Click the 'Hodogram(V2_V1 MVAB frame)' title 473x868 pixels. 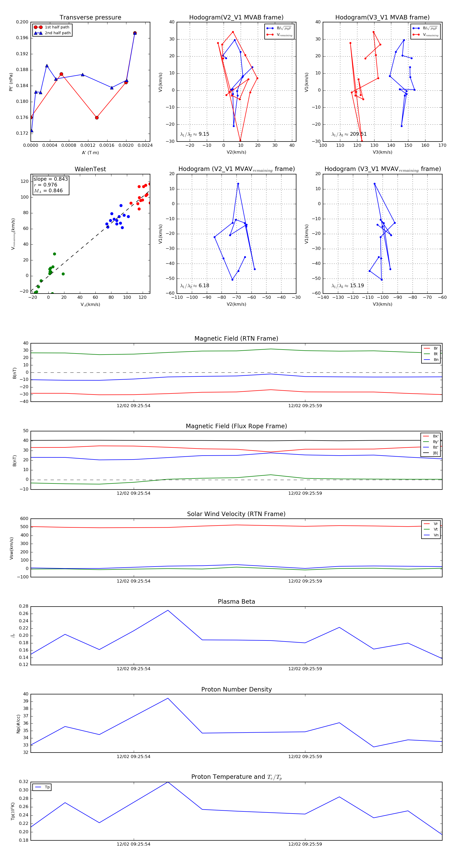[236, 17]
